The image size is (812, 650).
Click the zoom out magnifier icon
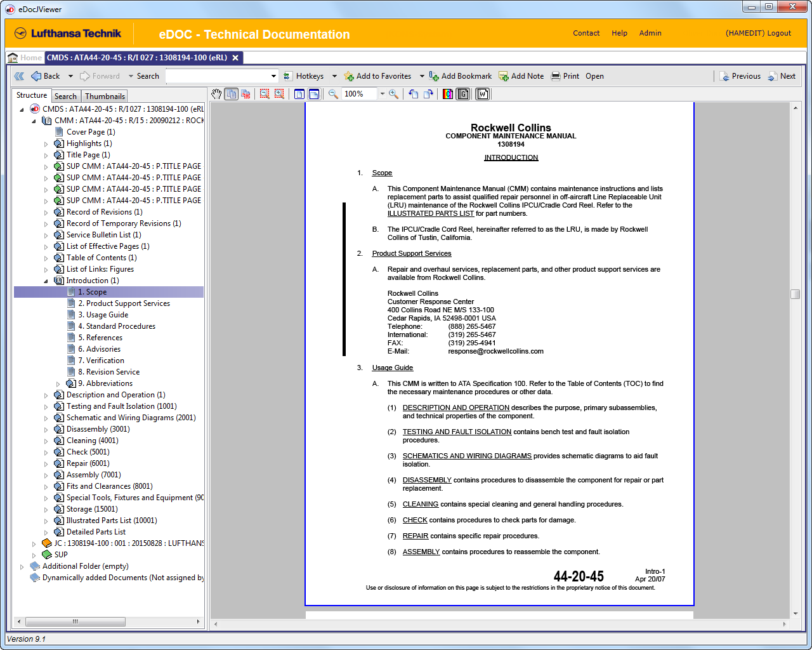pyautogui.click(x=333, y=94)
